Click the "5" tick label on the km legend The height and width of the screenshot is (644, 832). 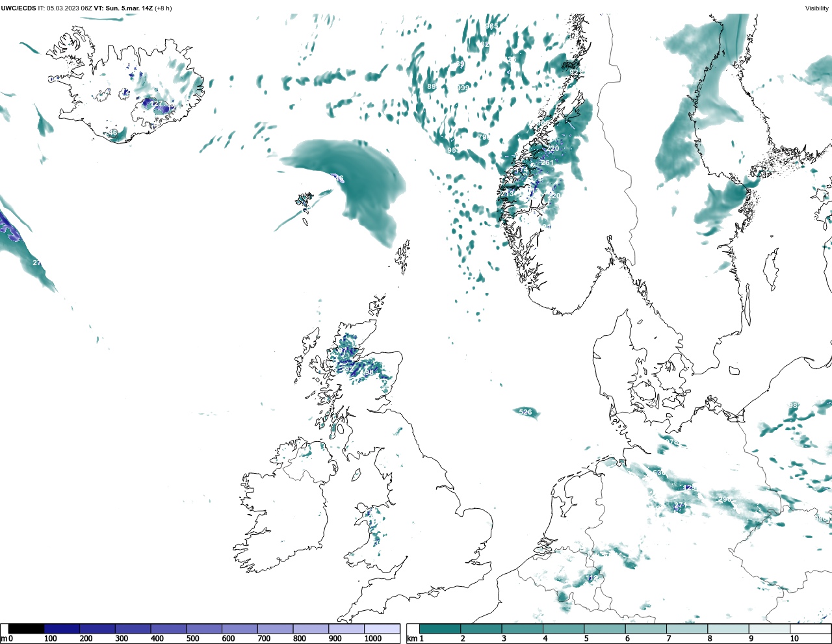coord(586,639)
